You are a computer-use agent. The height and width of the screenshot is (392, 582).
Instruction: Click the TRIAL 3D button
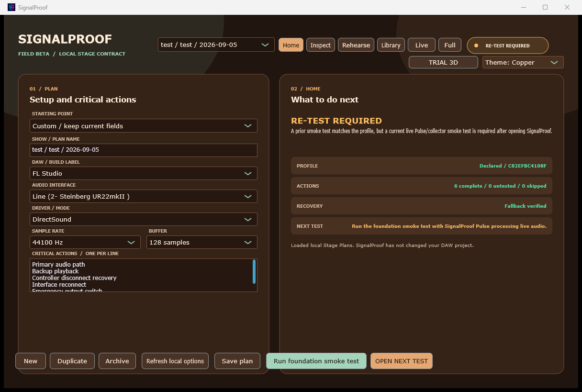coord(443,62)
